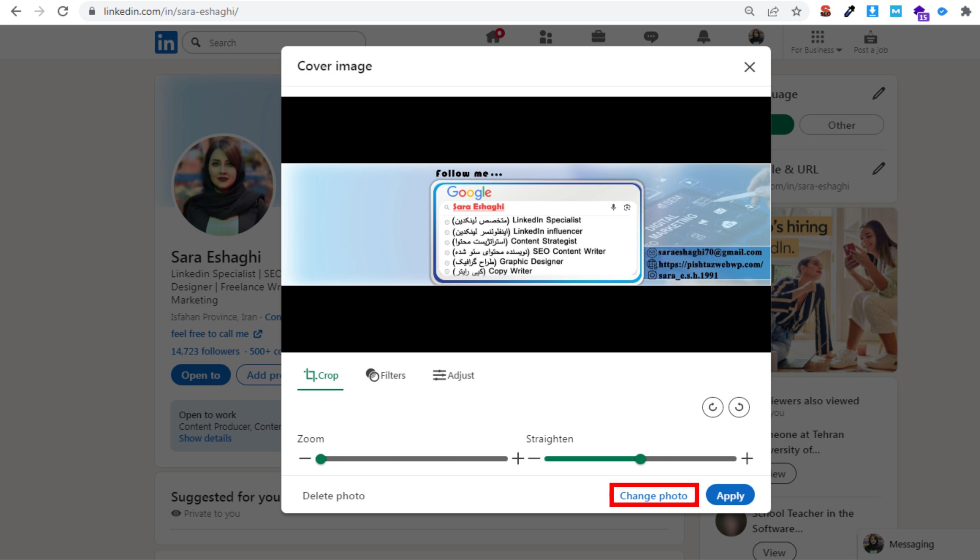The height and width of the screenshot is (560, 980).
Task: Click the Zoom slider handle
Action: pyautogui.click(x=321, y=459)
